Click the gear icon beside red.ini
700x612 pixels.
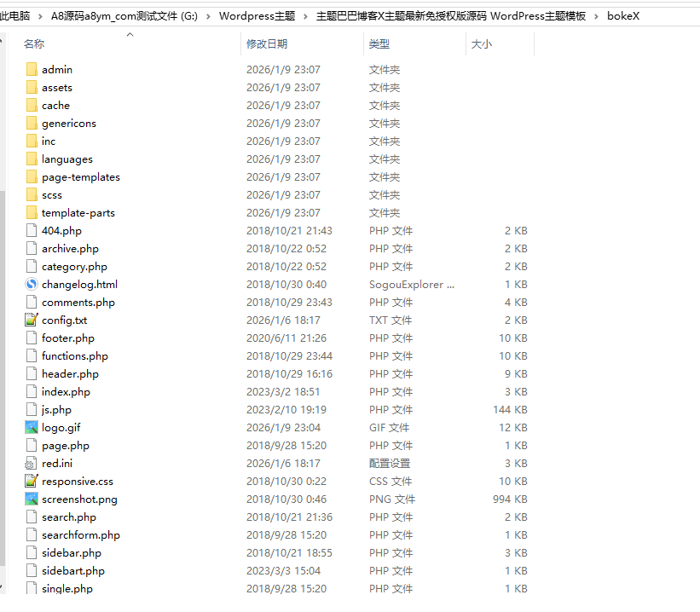[x=29, y=463]
